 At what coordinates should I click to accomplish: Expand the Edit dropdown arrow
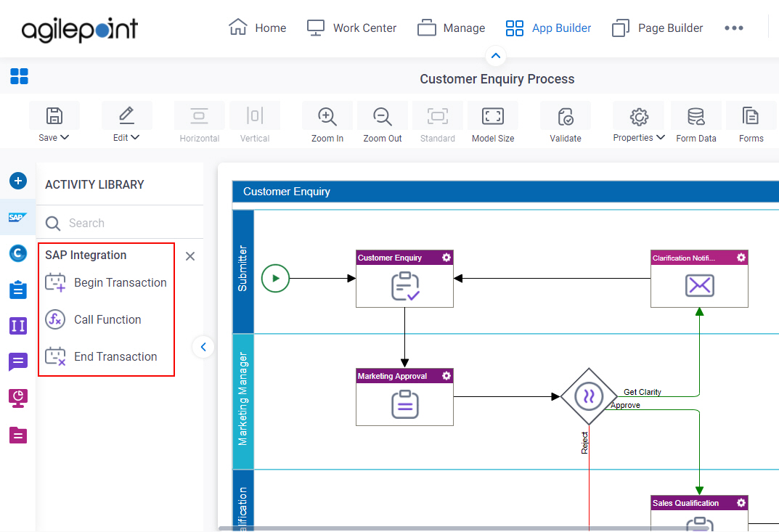pyautogui.click(x=135, y=137)
